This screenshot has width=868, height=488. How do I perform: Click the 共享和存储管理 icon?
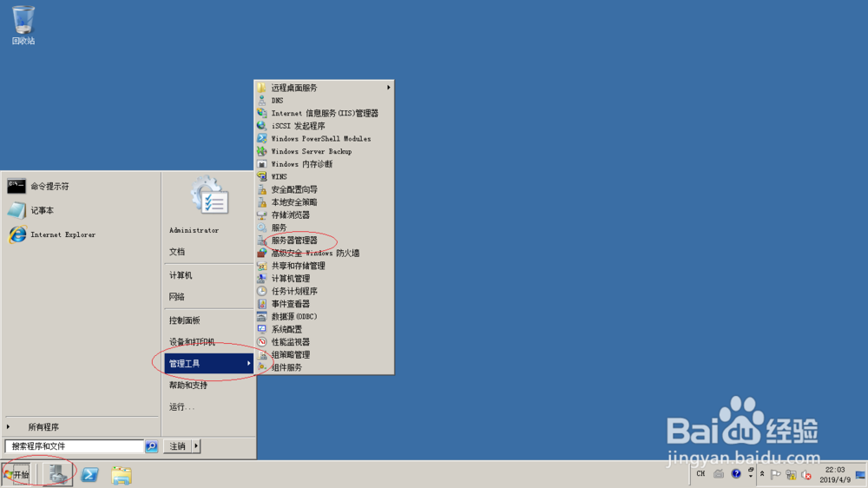click(262, 266)
